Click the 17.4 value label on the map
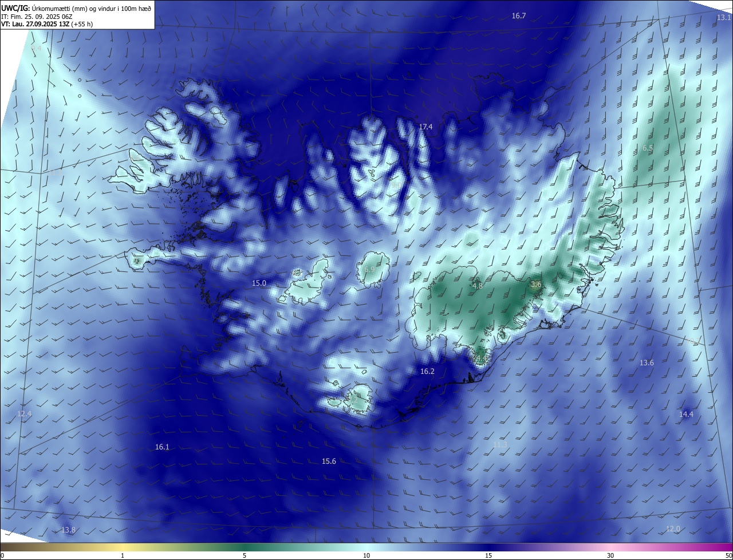 tap(425, 127)
